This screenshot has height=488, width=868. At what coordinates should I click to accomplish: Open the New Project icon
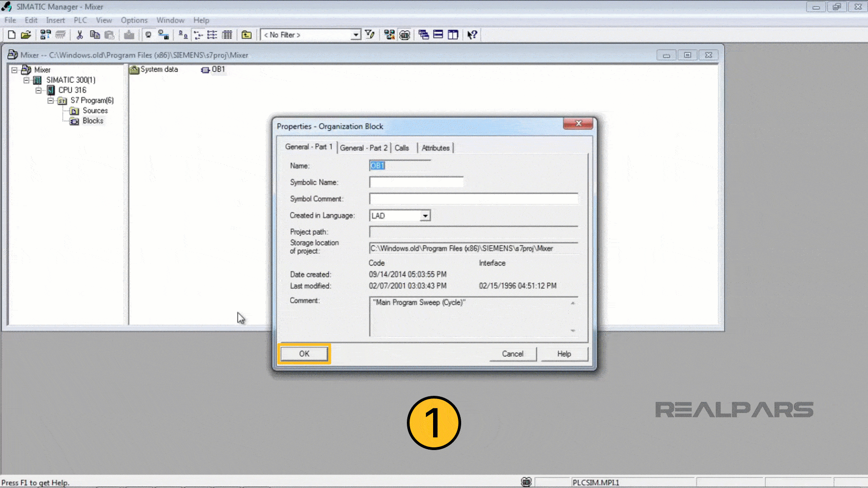click(x=12, y=35)
